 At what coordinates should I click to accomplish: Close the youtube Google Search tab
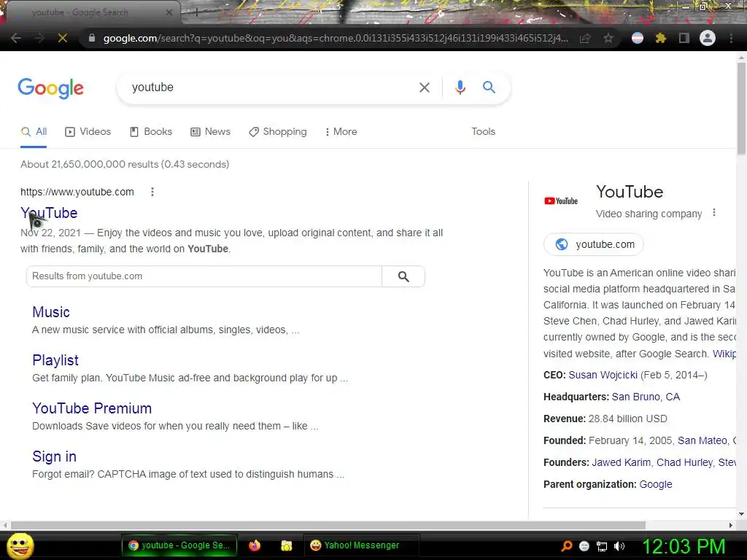click(169, 12)
